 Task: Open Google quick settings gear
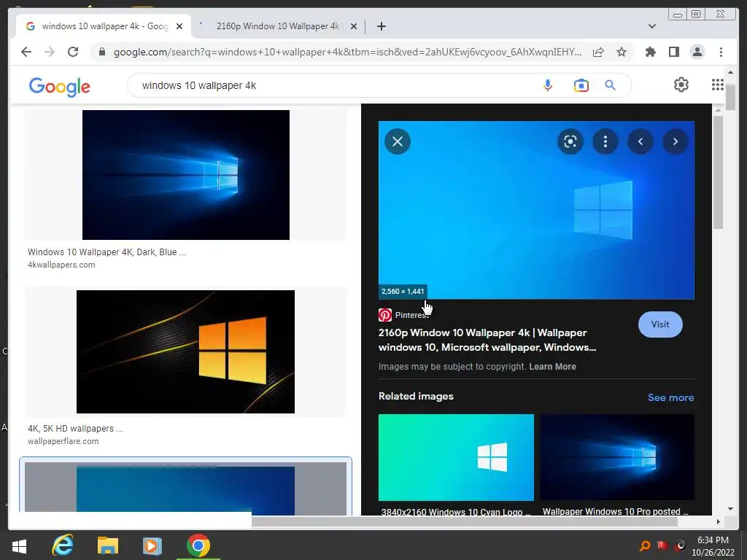point(681,85)
